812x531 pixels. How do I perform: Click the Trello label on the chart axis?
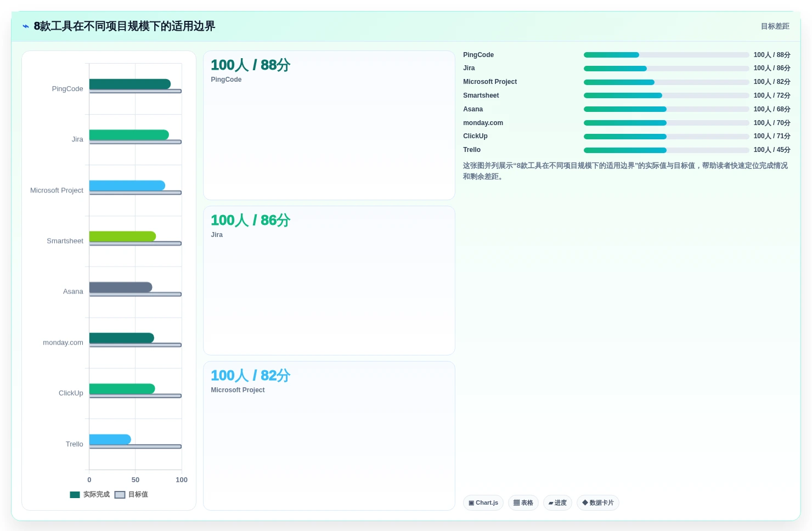pos(75,444)
